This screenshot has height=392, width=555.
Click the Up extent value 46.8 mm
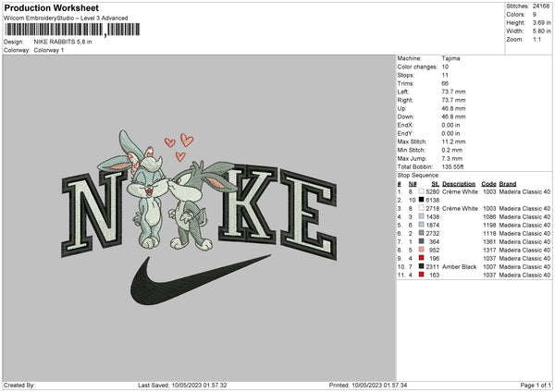point(453,108)
